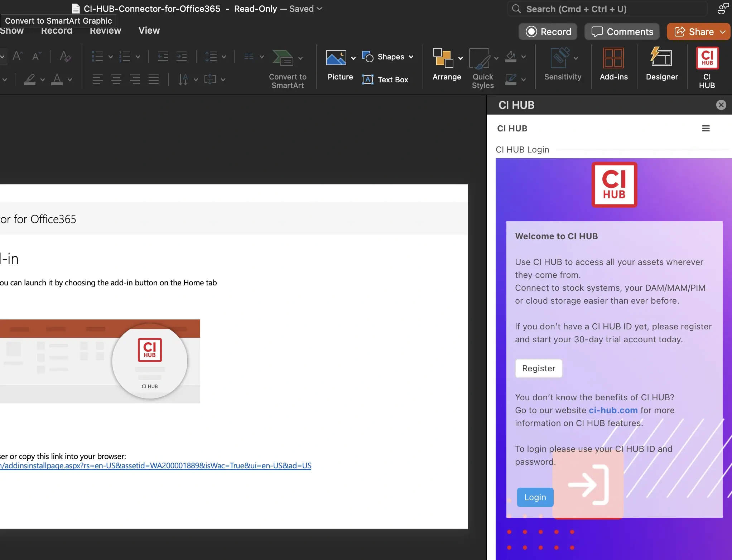Close the CI HUB task pane
The height and width of the screenshot is (560, 732).
point(721,105)
